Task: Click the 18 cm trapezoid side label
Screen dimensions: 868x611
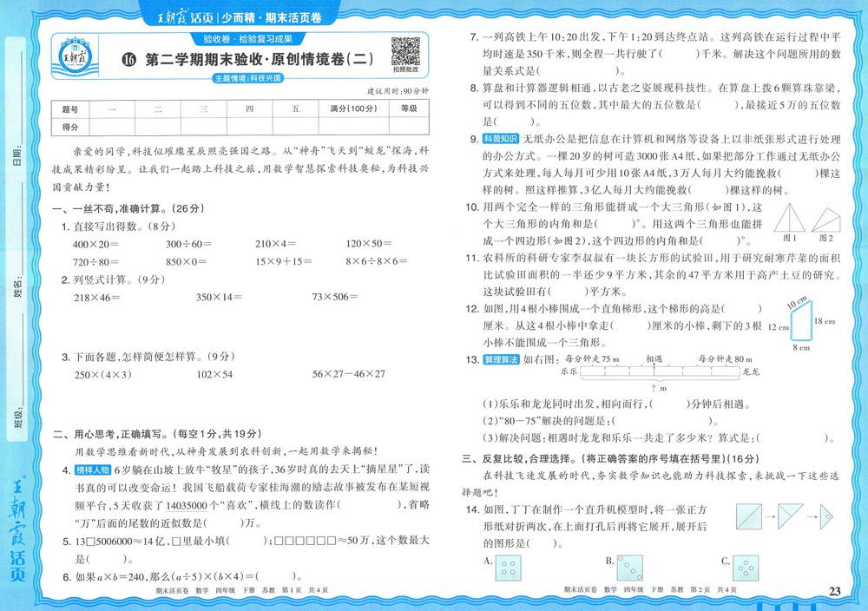Action: coord(825,321)
